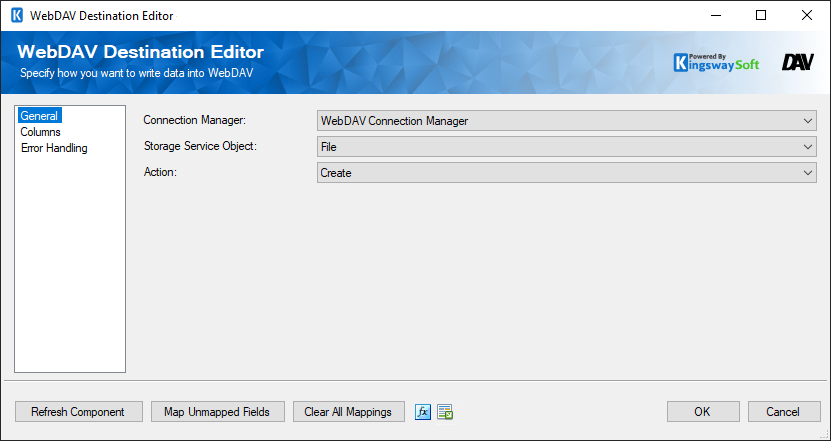Minimize the editor window

tap(715, 15)
